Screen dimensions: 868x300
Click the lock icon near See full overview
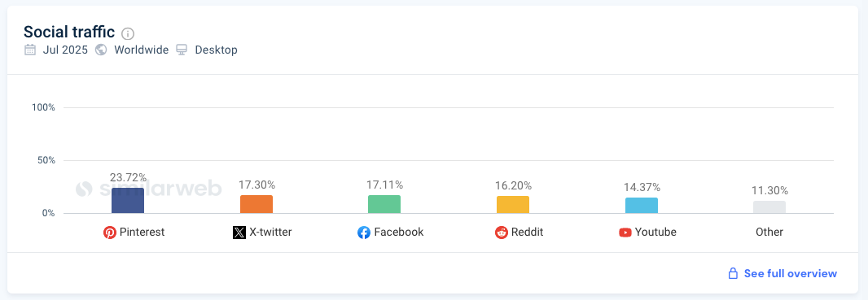click(x=733, y=273)
